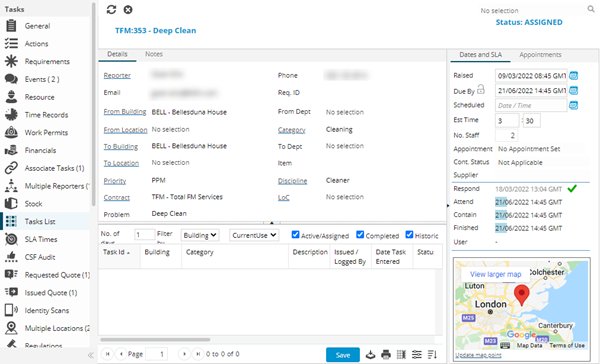Go to next page arrow
This screenshot has width=600, height=364.
tap(184, 354)
